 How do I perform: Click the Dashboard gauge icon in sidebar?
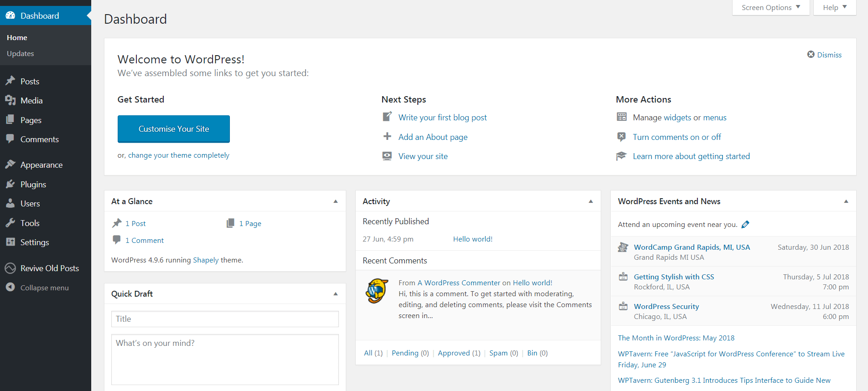10,15
